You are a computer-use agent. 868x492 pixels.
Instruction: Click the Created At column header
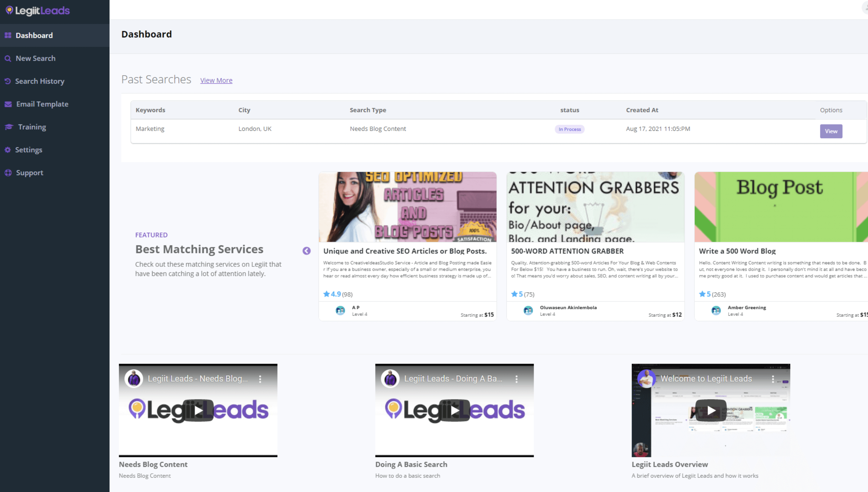pyautogui.click(x=642, y=110)
